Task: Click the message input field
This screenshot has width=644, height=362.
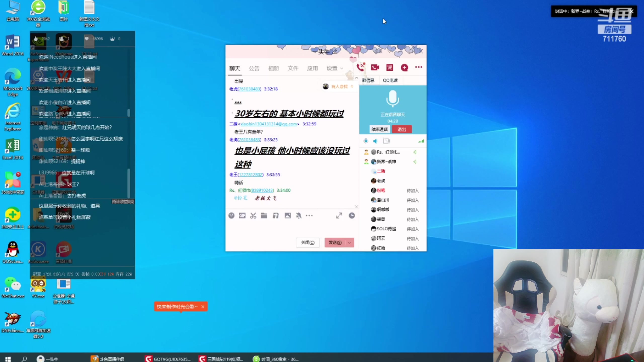Action: (292, 228)
